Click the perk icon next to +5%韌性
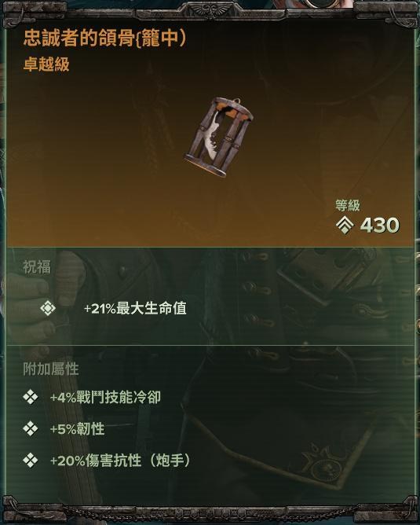420x525 pixels. tap(31, 429)
